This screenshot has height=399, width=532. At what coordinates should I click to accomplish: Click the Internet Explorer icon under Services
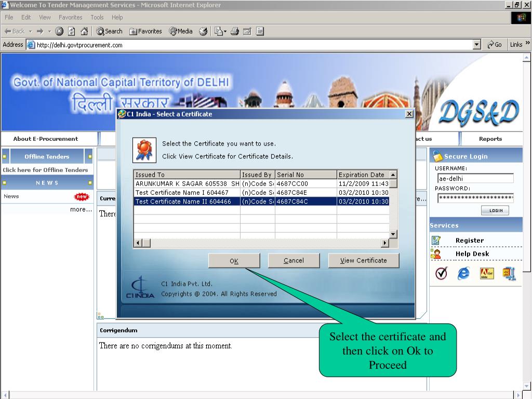pyautogui.click(x=463, y=273)
